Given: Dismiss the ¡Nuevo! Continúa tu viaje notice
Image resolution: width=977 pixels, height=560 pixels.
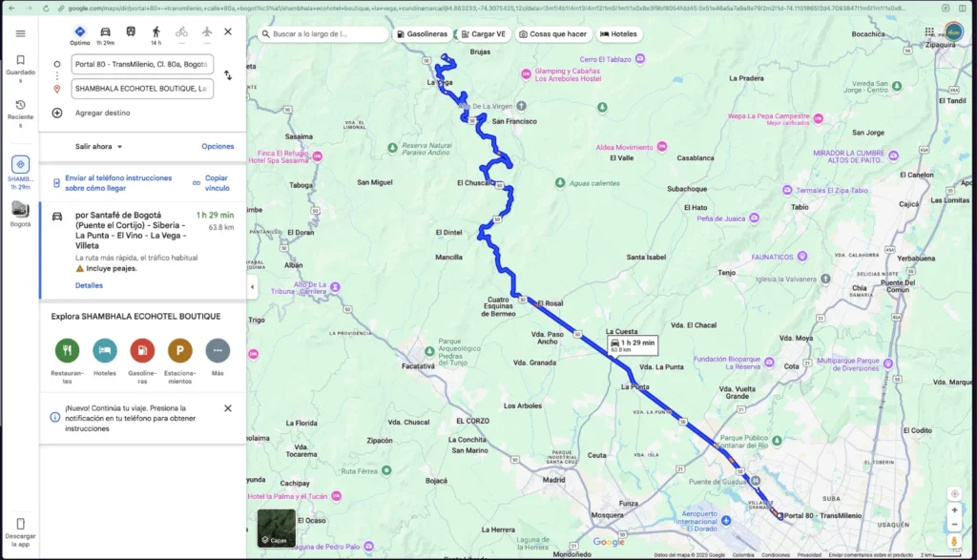Looking at the screenshot, I should (x=228, y=408).
